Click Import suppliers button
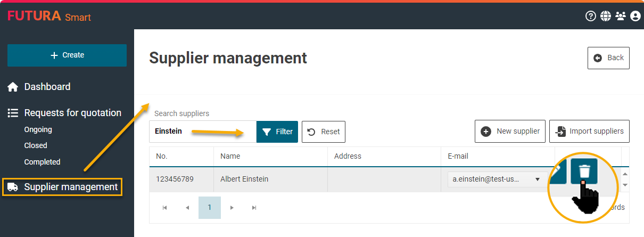The height and width of the screenshot is (237, 644). tap(589, 131)
